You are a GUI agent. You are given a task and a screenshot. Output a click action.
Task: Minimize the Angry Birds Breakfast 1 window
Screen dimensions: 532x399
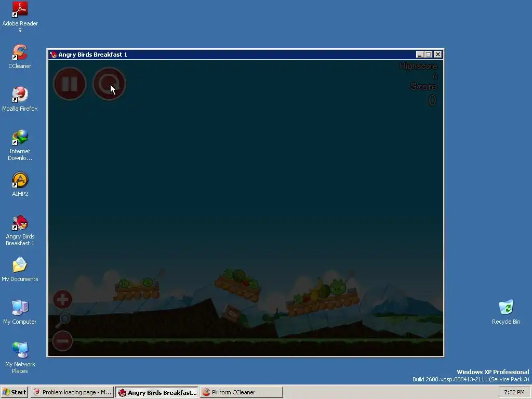[420, 54]
